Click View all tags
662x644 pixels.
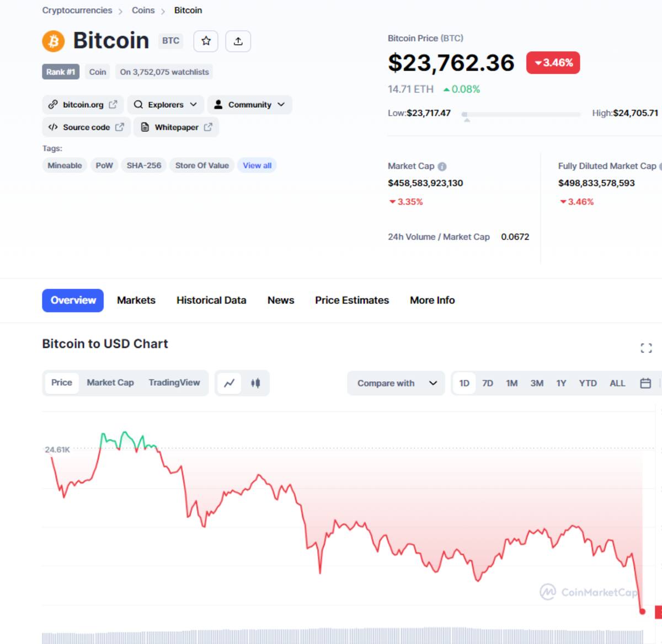257,165
